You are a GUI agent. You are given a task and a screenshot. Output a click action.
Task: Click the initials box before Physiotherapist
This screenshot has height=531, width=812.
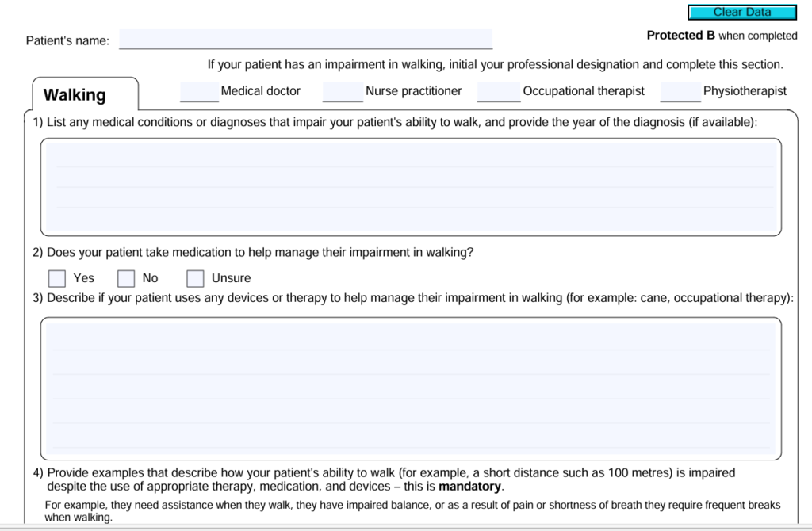680,93
